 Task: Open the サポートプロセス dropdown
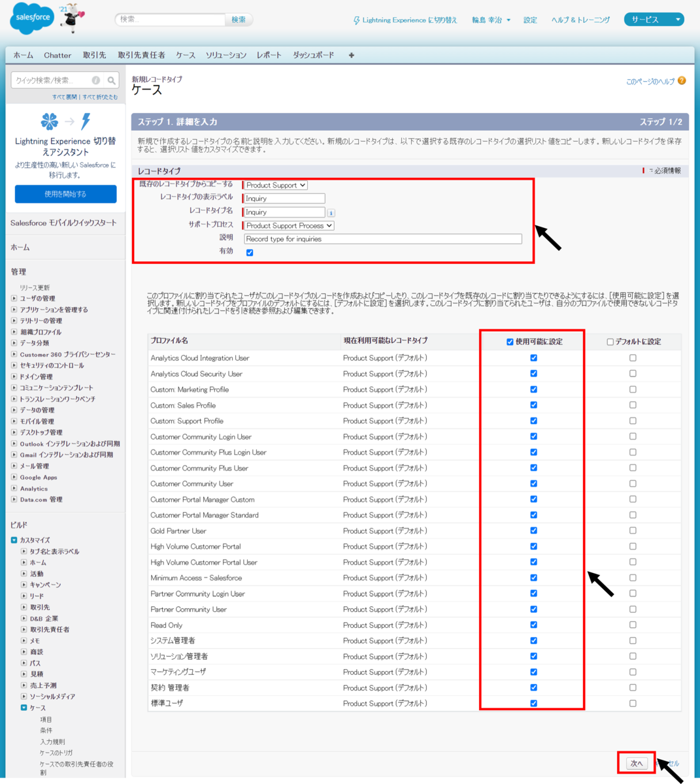point(290,226)
